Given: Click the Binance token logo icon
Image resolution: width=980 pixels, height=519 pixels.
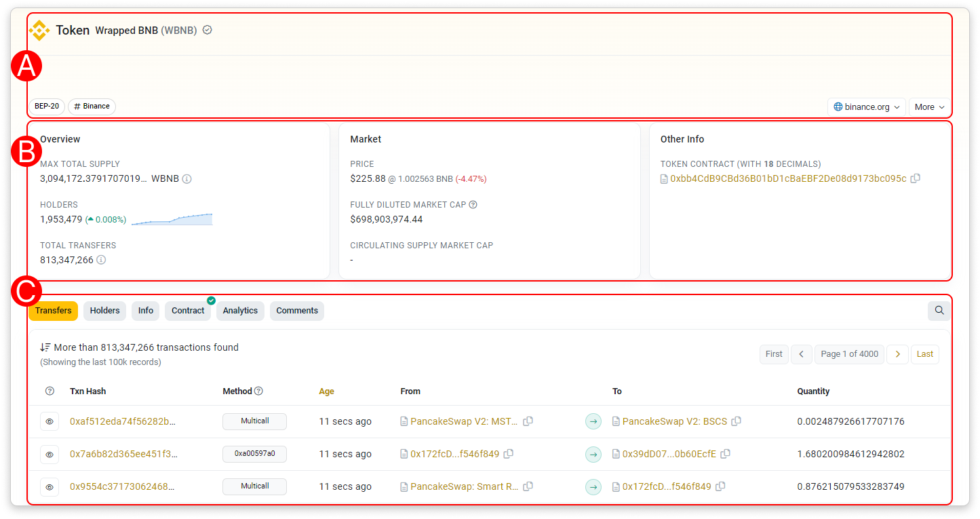Looking at the screenshot, I should [40, 30].
